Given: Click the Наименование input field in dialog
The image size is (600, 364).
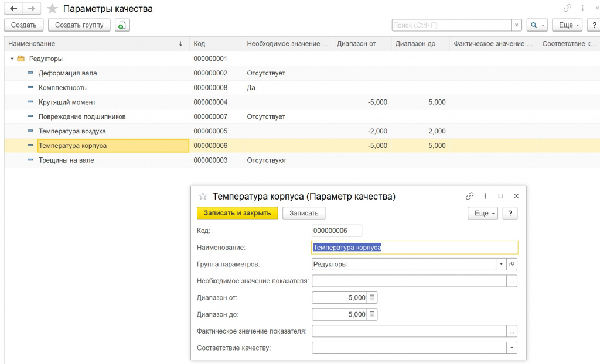Looking at the screenshot, I should pos(415,248).
